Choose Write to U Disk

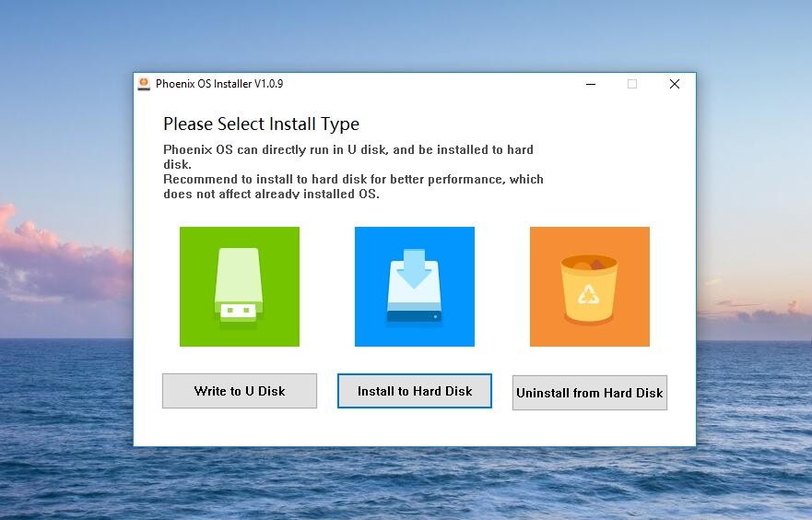pyautogui.click(x=240, y=391)
